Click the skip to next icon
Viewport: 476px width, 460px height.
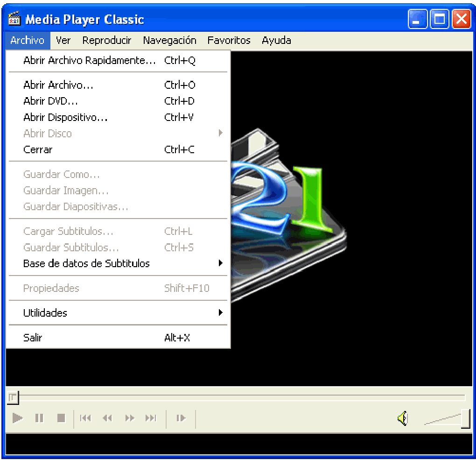(151, 418)
